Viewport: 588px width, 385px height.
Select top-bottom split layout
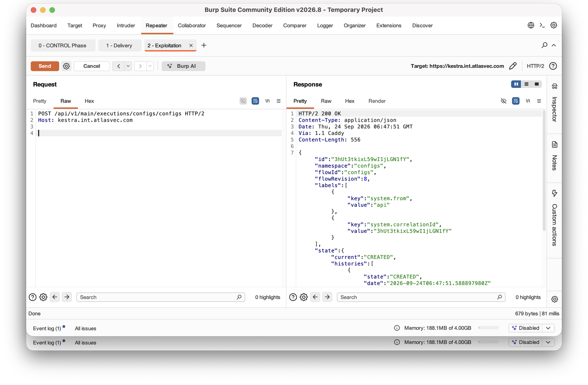[x=526, y=84]
